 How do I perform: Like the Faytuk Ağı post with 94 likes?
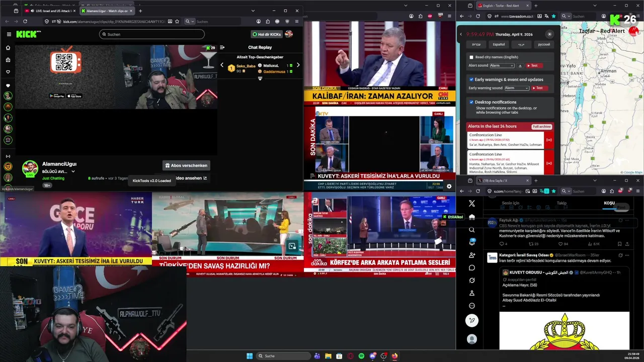[561, 244]
